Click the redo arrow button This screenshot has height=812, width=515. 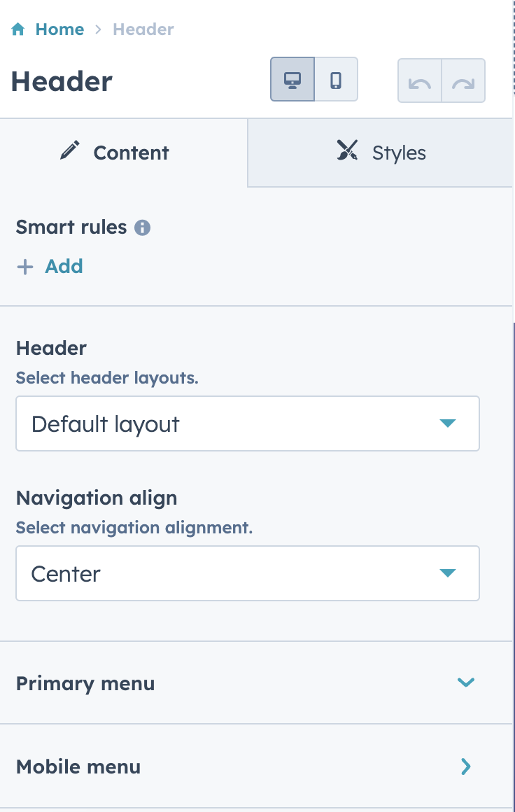[463, 80]
